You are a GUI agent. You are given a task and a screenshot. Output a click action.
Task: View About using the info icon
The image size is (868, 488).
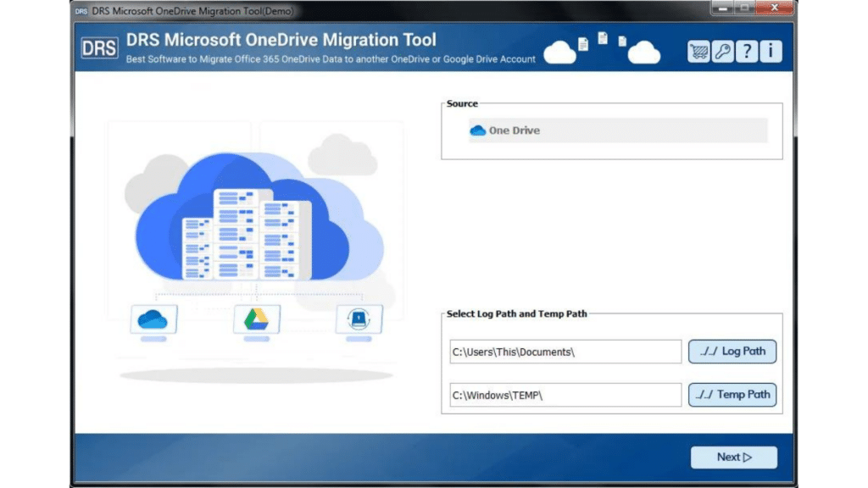pyautogui.click(x=770, y=51)
